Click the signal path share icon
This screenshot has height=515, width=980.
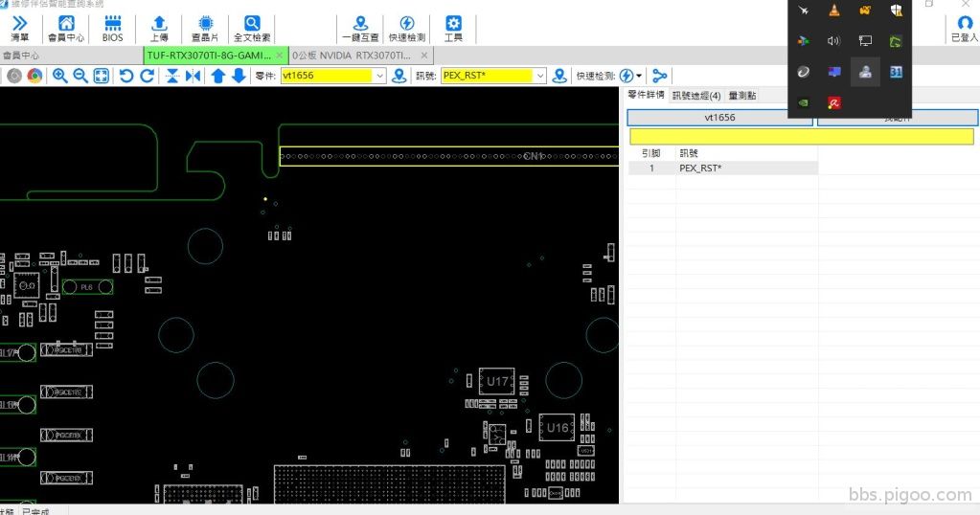coord(660,76)
